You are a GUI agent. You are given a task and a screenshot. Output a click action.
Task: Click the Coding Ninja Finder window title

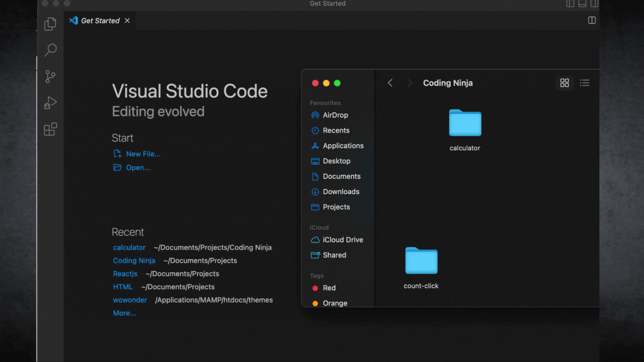(448, 83)
